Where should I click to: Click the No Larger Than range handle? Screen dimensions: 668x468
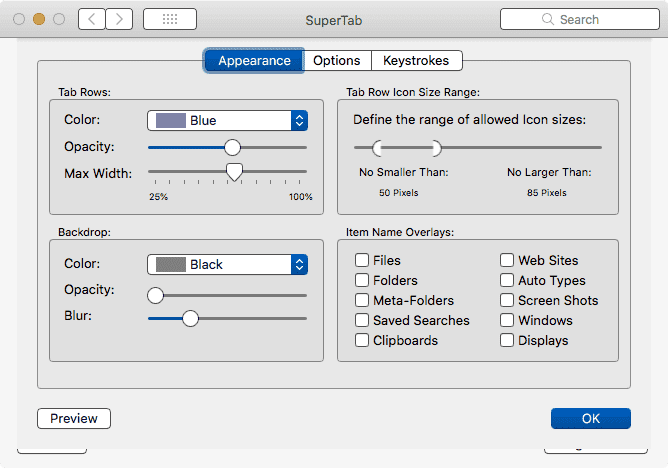tap(437, 148)
